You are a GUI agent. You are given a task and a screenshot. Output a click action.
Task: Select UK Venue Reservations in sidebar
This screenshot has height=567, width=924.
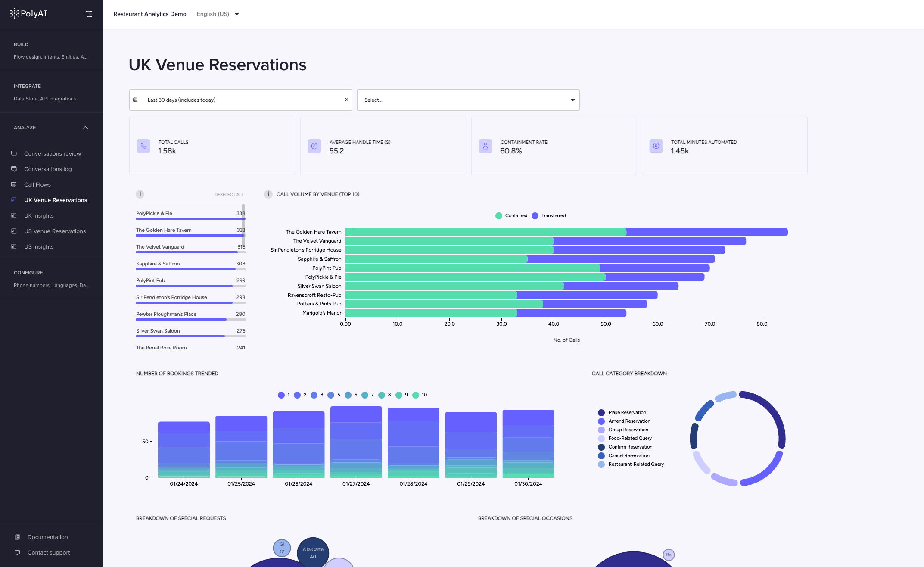[x=56, y=200]
